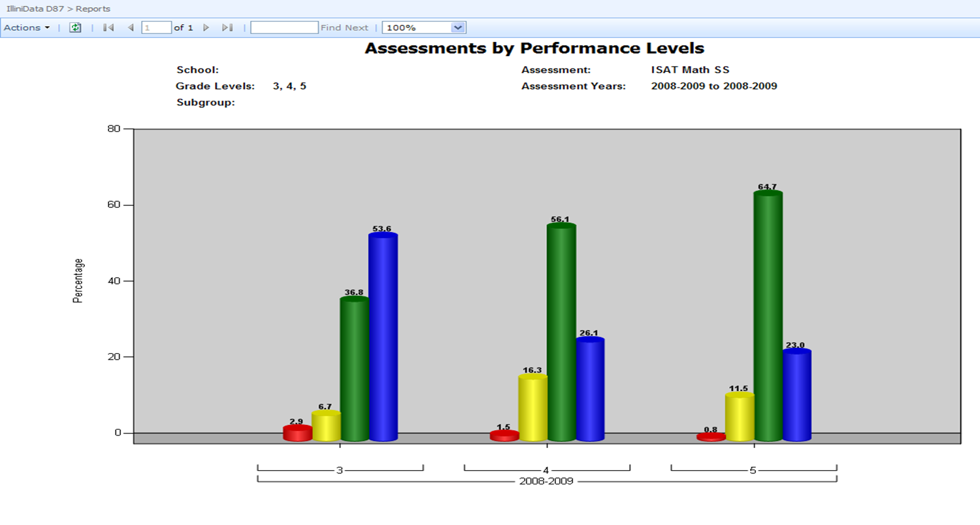
Task: Go to the first page of report
Action: pos(108,27)
